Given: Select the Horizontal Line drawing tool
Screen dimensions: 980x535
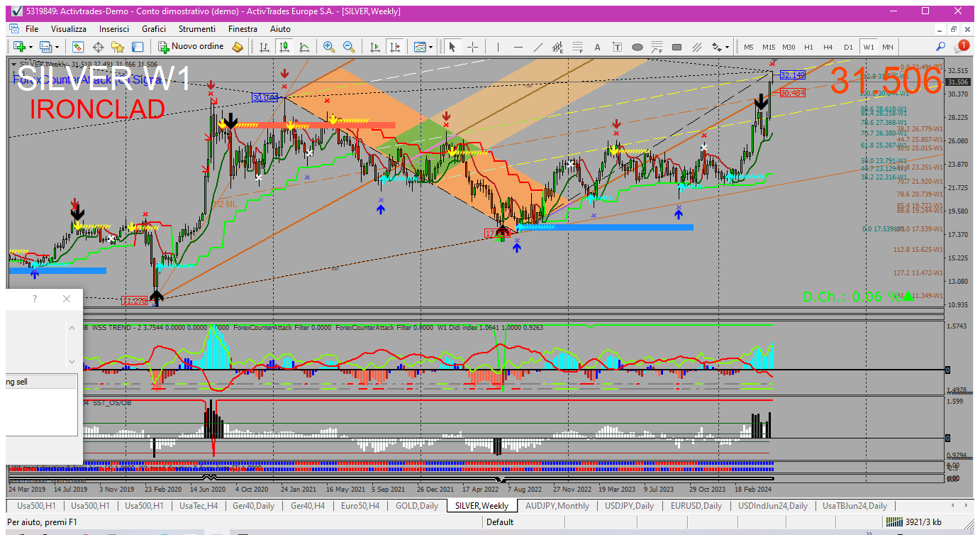Looking at the screenshot, I should [x=518, y=47].
